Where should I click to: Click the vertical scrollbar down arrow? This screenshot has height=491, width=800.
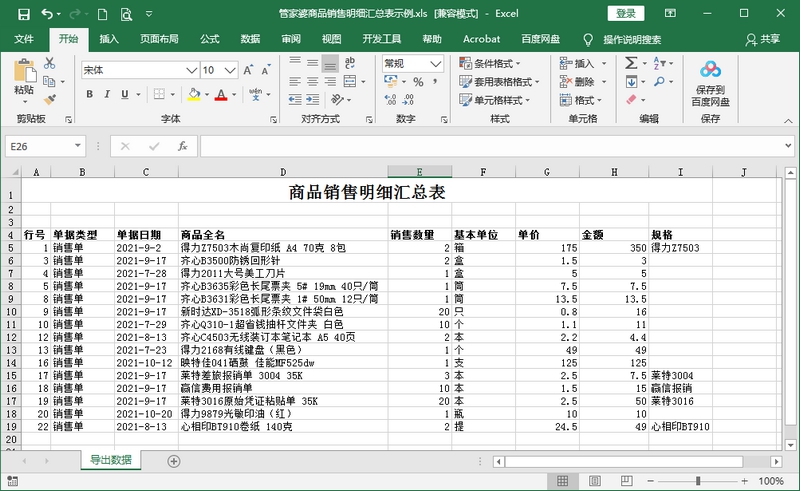(790, 445)
